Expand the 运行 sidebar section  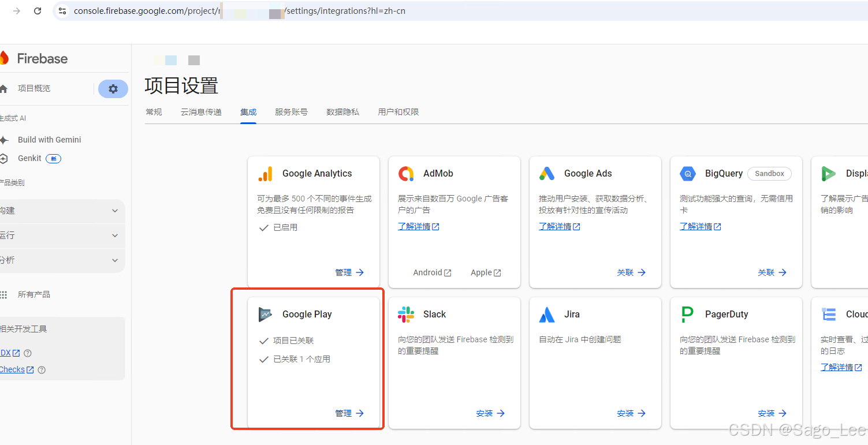(x=62, y=236)
